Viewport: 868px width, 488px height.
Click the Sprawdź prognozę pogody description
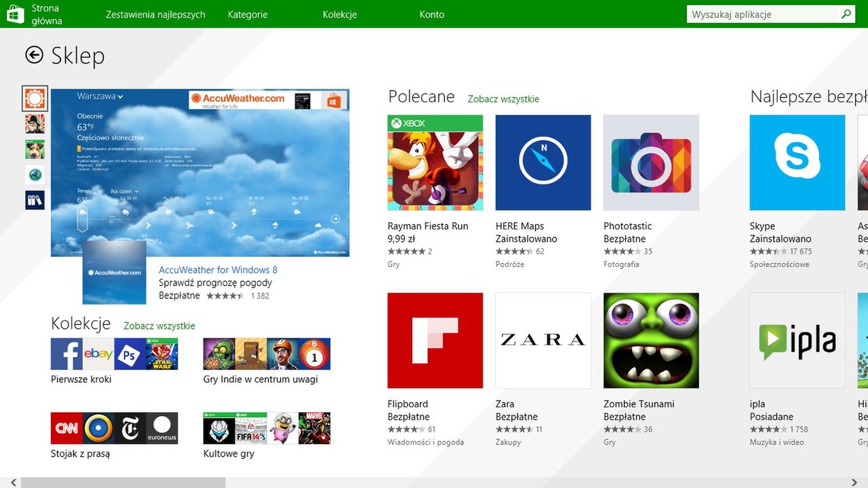[216, 283]
